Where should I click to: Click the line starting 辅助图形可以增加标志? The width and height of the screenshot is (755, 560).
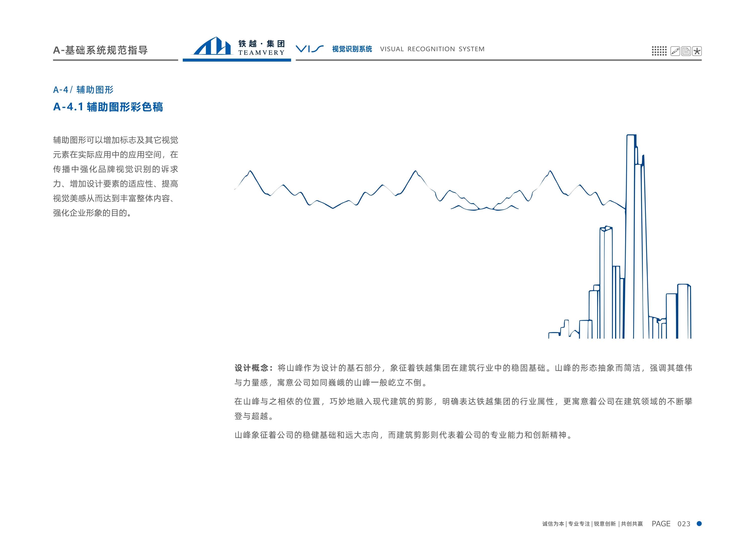(x=115, y=140)
